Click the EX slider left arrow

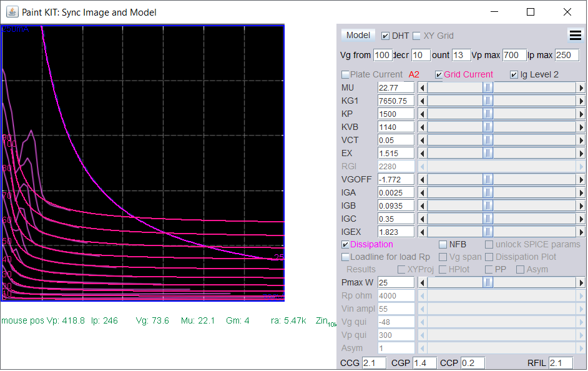(423, 154)
